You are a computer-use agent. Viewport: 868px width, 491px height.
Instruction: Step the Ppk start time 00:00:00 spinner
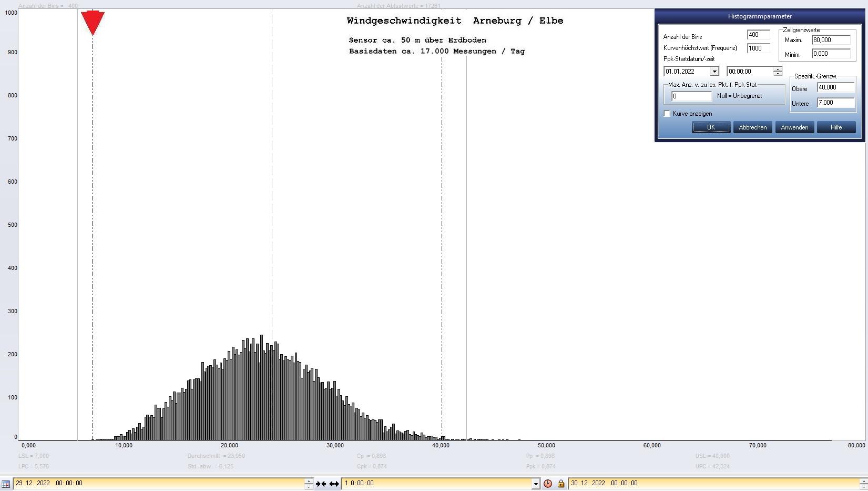click(778, 72)
